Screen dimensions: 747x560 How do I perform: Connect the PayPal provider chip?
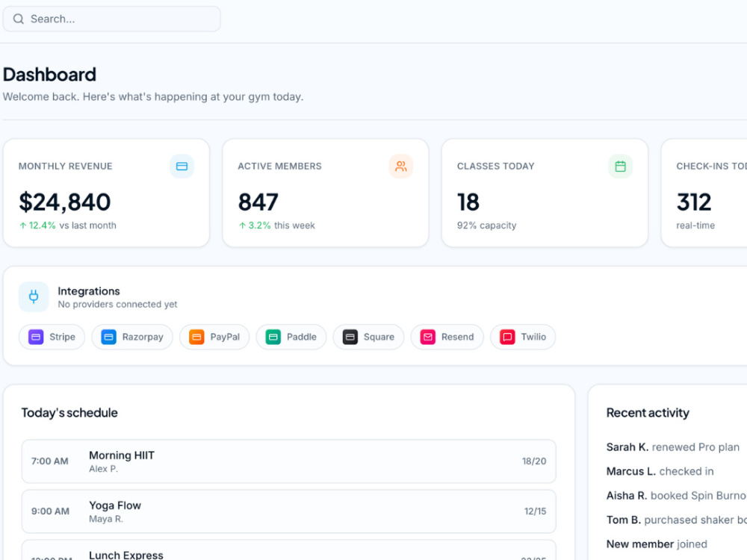coord(214,337)
